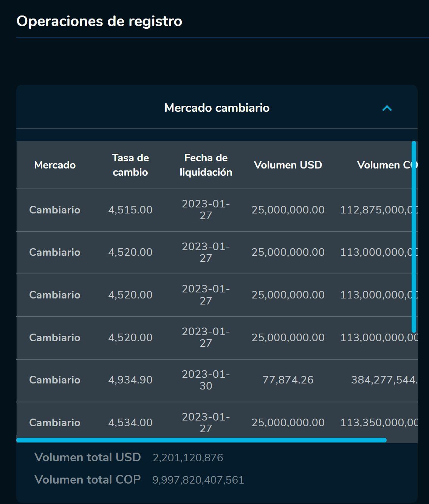This screenshot has height=504, width=429.
Task: Select the first Cambiario row cell
Action: point(55,210)
